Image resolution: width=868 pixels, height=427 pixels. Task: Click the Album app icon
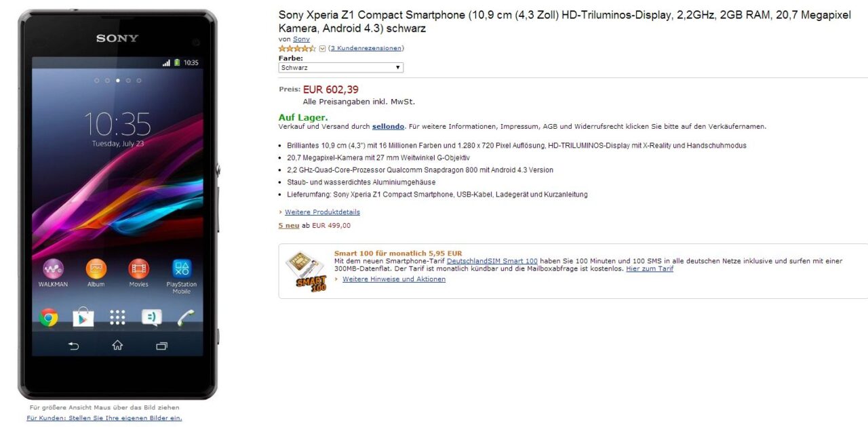coord(96,269)
